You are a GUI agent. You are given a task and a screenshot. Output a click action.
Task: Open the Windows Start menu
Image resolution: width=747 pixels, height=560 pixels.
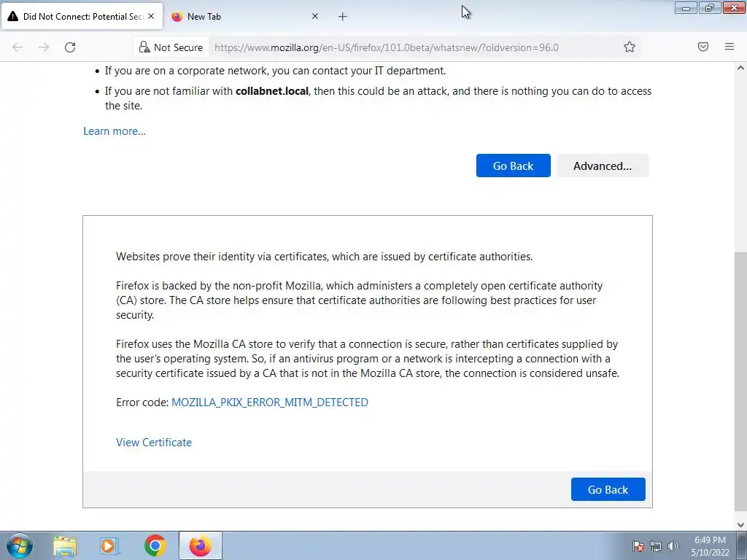[20, 545]
